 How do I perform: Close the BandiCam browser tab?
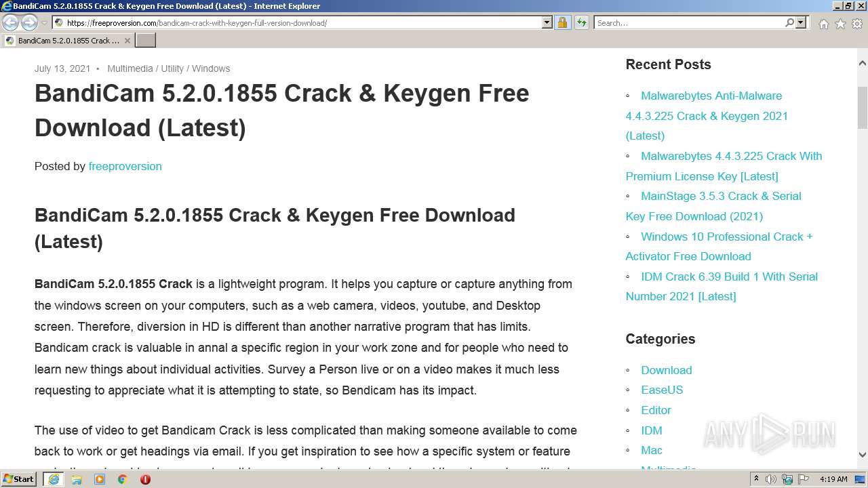(127, 41)
